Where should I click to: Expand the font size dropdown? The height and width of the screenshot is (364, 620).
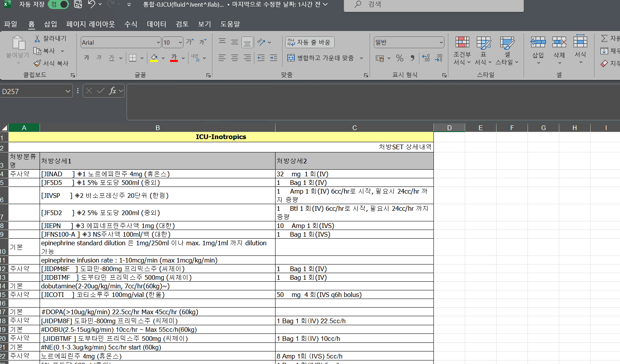coord(180,43)
